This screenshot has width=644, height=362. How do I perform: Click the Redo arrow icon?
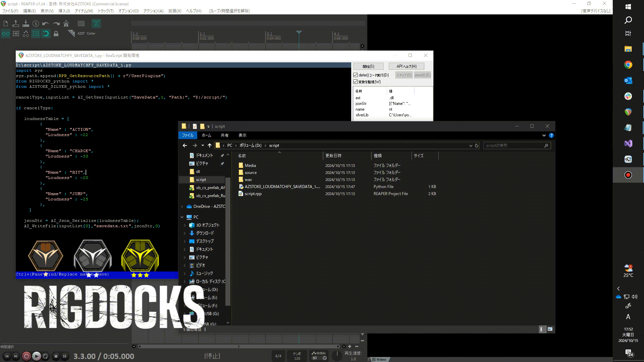pos(56,23)
